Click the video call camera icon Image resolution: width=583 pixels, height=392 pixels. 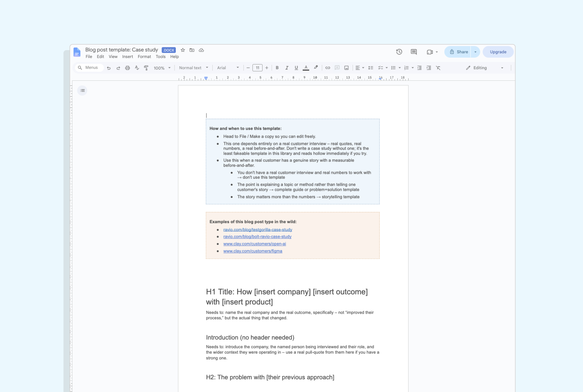click(430, 52)
